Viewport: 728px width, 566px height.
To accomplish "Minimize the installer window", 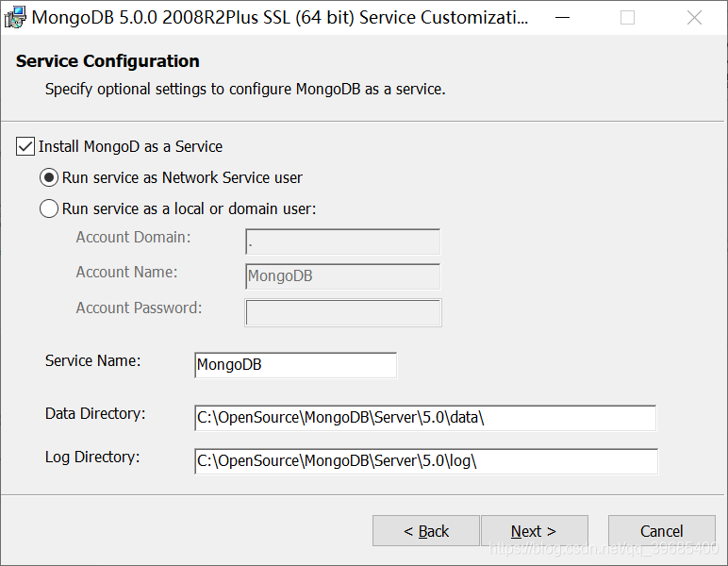I will pyautogui.click(x=562, y=18).
